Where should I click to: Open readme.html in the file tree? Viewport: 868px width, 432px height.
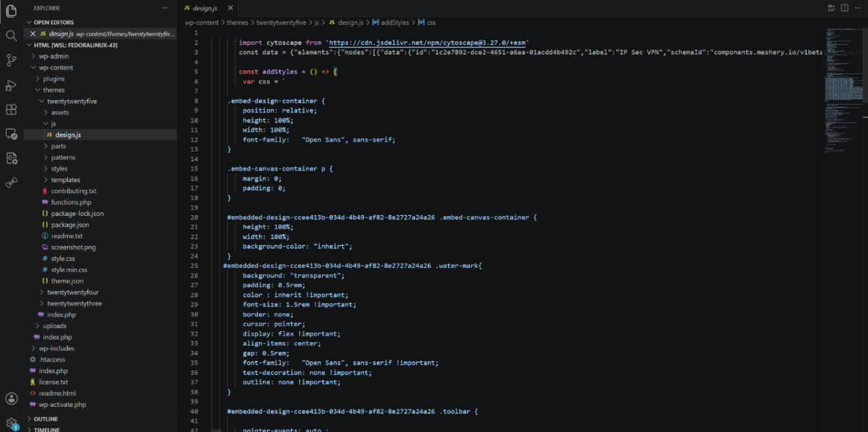coord(57,393)
